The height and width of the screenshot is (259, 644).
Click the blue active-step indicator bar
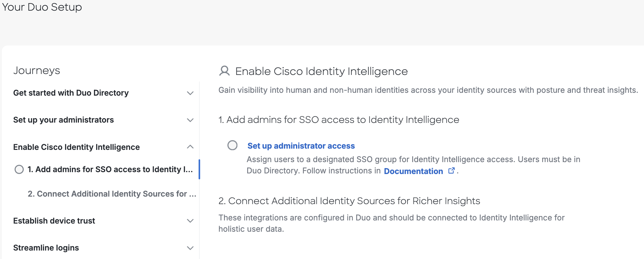tap(200, 169)
